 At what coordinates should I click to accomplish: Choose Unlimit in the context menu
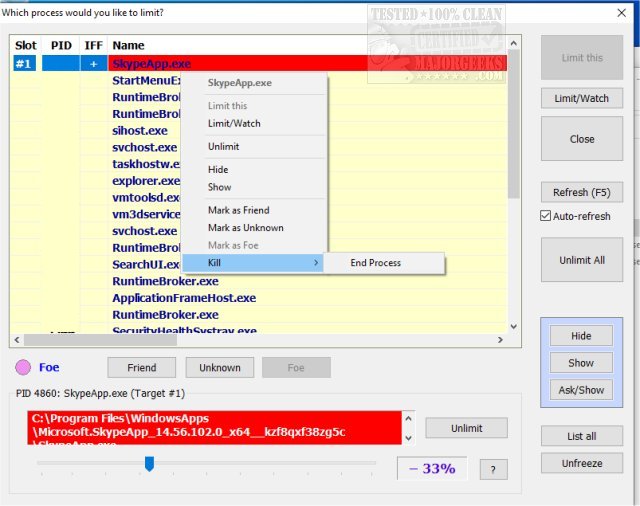point(254,146)
